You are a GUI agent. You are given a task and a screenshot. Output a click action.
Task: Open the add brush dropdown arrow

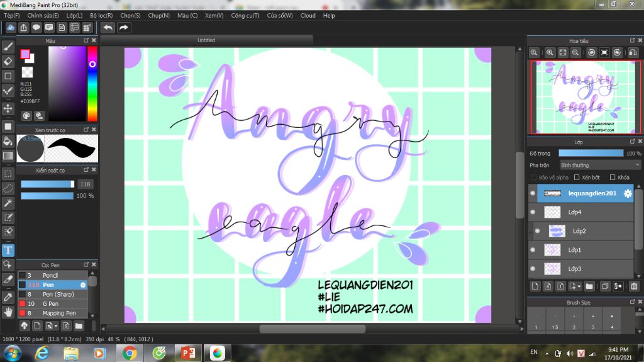click(56, 326)
